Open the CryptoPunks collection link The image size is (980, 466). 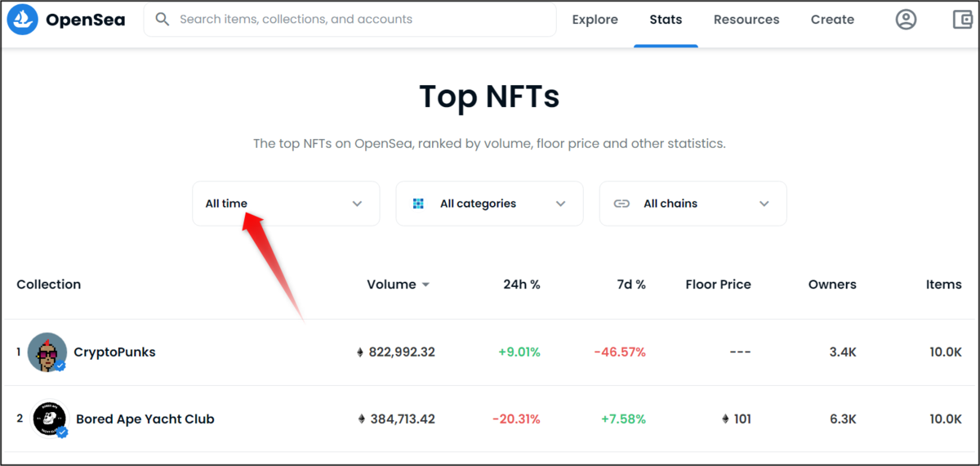[114, 352]
